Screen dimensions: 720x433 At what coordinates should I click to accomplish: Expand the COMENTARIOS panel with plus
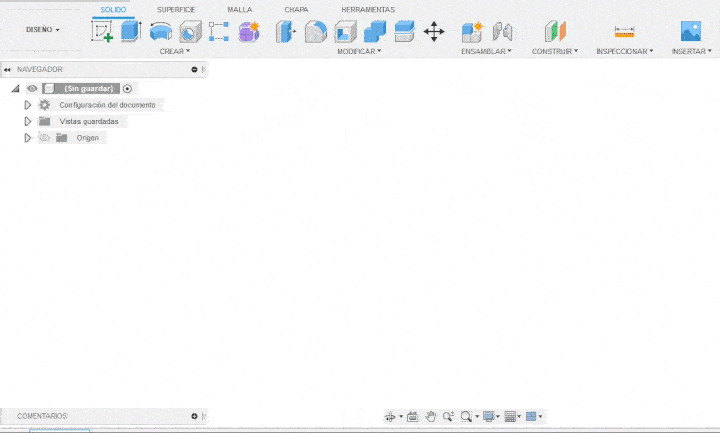coord(194,416)
